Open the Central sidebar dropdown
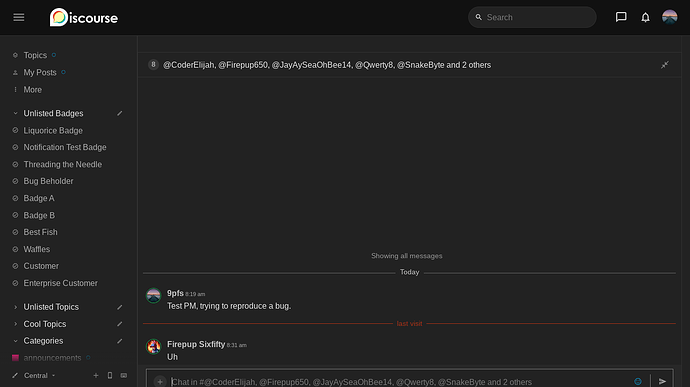The image size is (690, 387). 39,376
